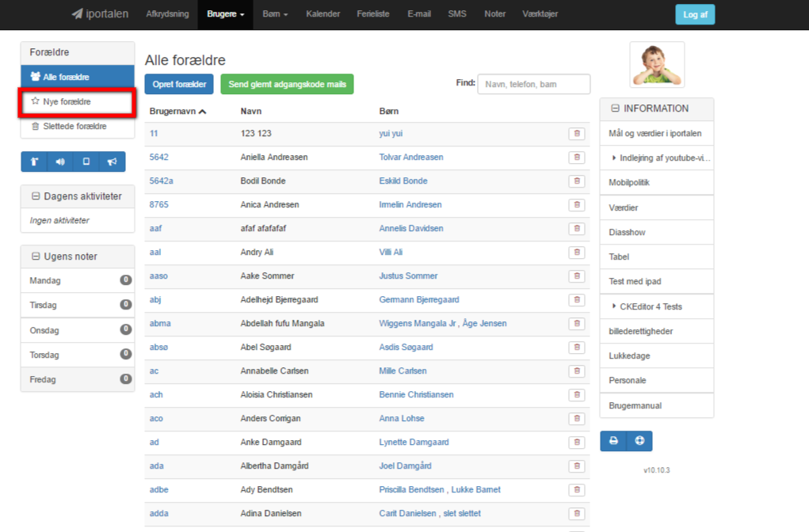The image size is (809, 532).
Task: Open Ferieliste from the navbar
Action: coord(373,14)
